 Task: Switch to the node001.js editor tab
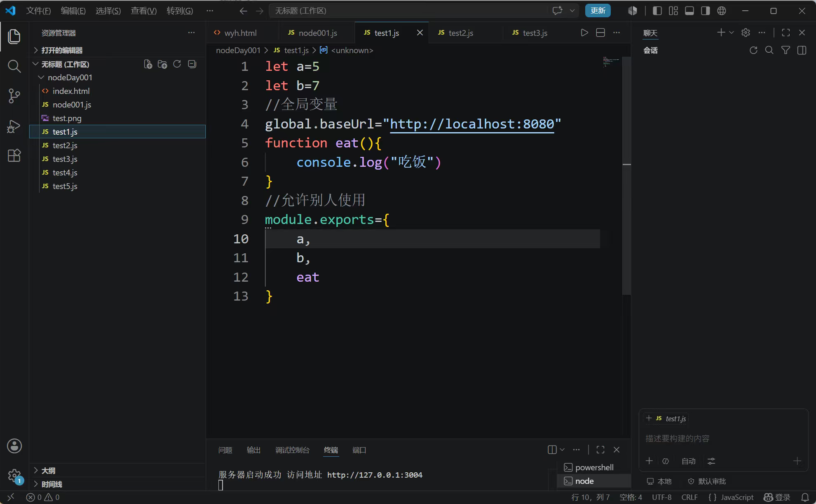click(x=317, y=33)
